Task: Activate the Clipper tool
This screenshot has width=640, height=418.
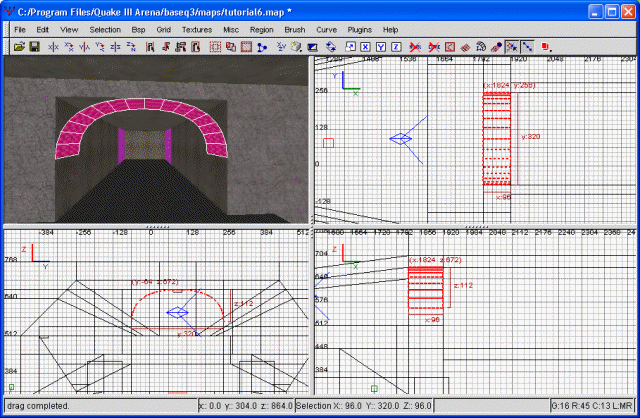Action: point(262,47)
